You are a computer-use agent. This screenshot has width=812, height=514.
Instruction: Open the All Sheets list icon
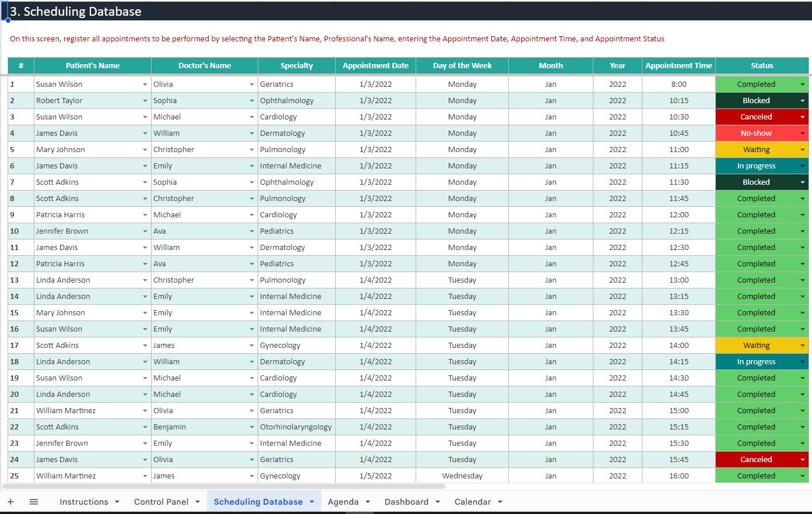tap(34, 502)
